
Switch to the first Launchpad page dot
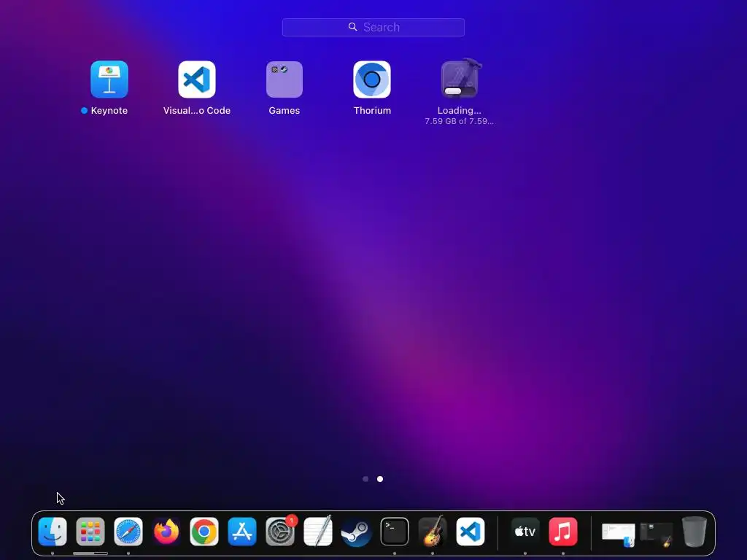click(365, 479)
